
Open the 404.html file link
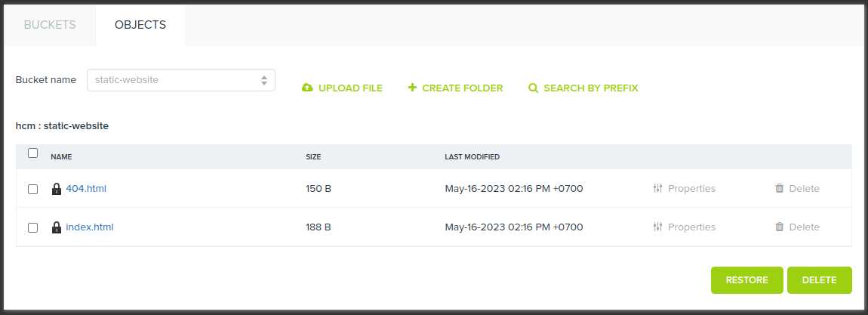point(86,189)
